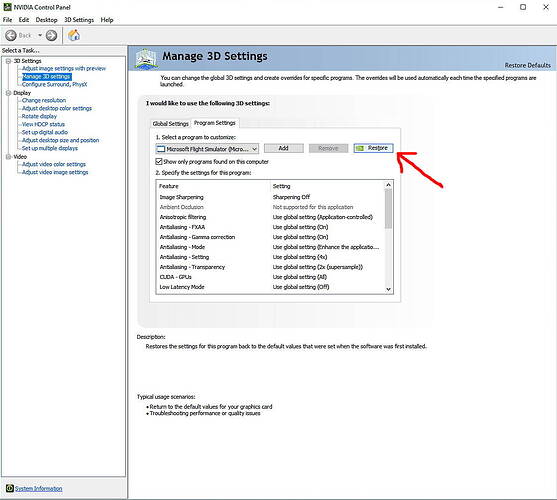Click Use global setting (All) value
This screenshot has height=500, width=557.
(x=299, y=277)
